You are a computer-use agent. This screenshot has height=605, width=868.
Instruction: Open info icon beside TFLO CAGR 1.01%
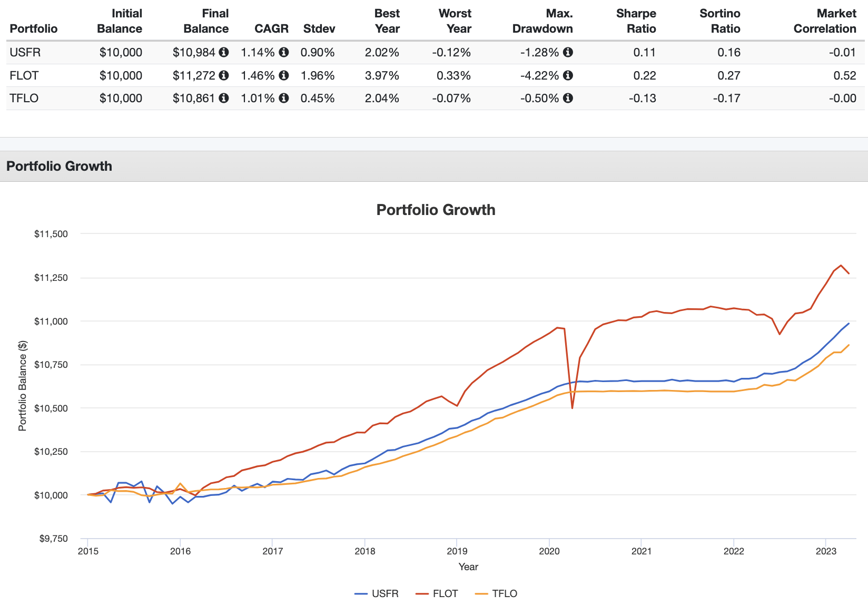point(284,98)
